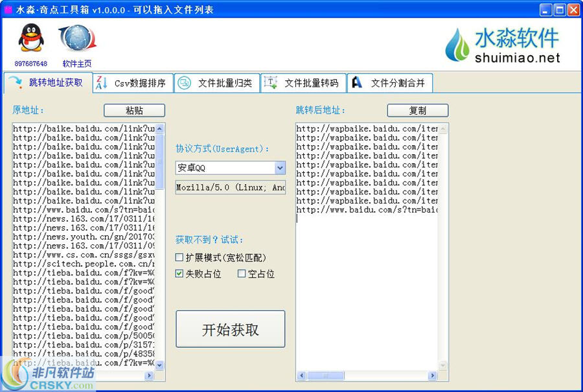Click the 获取不到？试试: label
The width and height of the screenshot is (583, 392).
pyautogui.click(x=209, y=240)
